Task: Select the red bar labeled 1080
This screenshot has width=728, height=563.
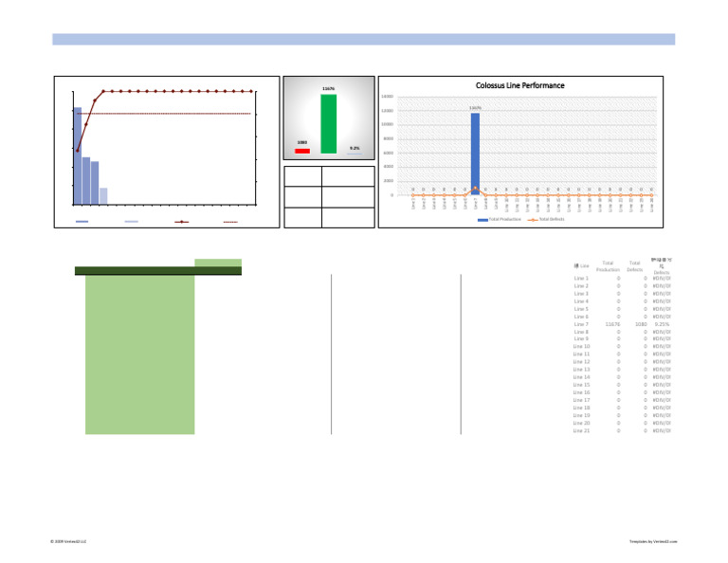Action: (302, 151)
